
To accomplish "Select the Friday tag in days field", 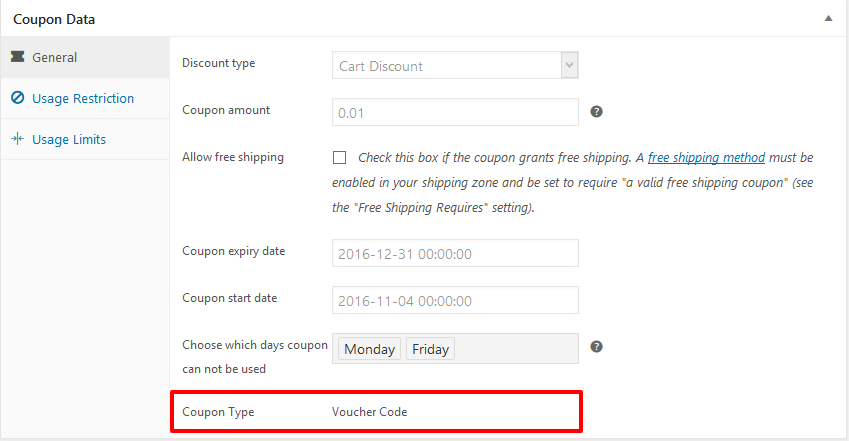I will (x=430, y=349).
